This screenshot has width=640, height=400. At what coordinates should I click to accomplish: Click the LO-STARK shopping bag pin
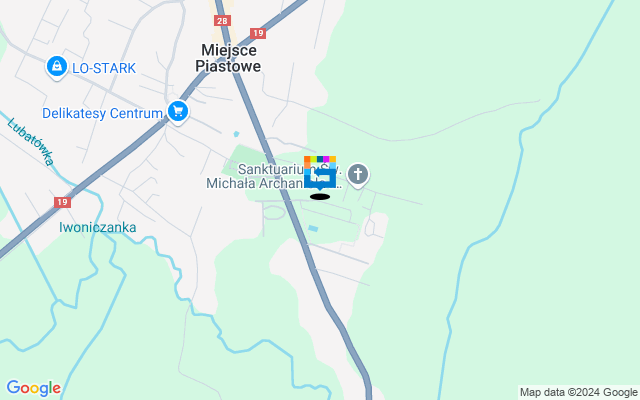pyautogui.click(x=57, y=67)
